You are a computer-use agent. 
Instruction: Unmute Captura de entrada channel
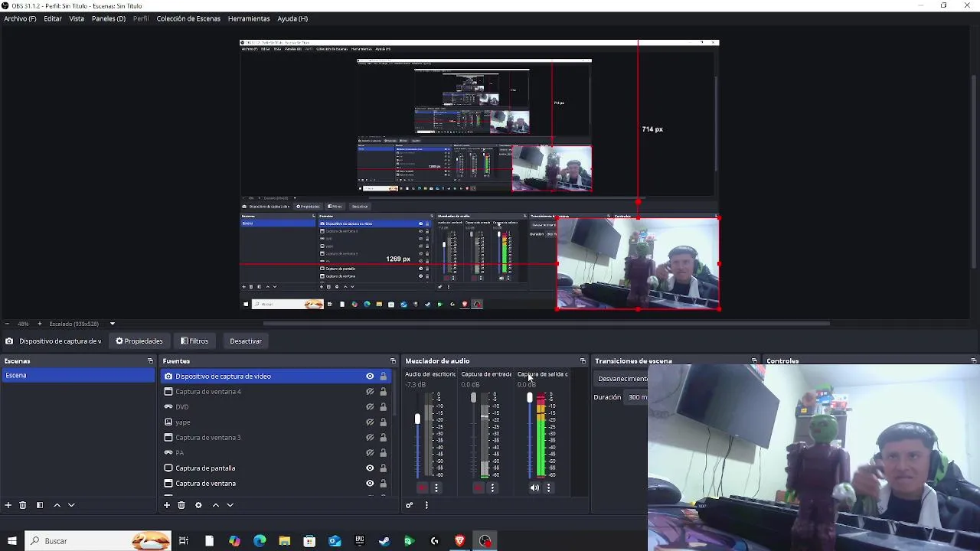coord(479,487)
